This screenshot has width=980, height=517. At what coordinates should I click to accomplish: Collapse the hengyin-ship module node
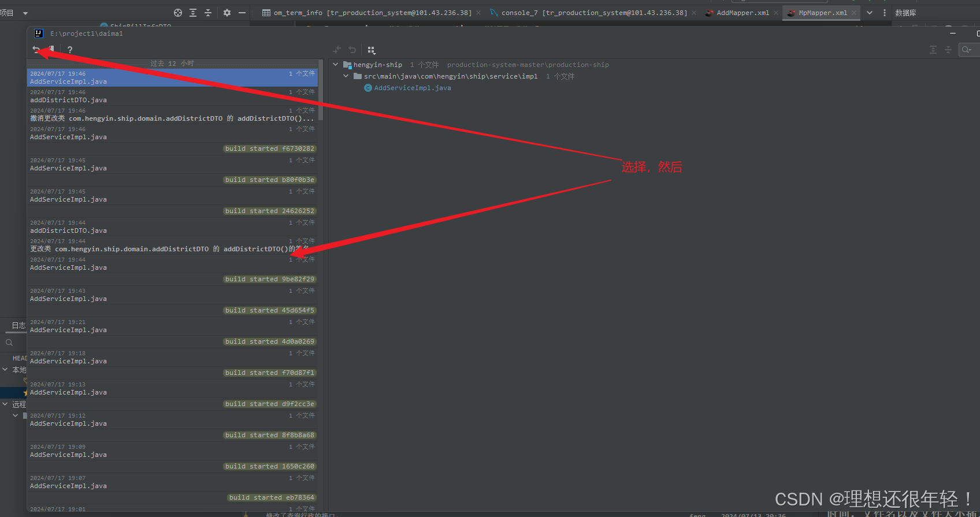click(x=336, y=65)
